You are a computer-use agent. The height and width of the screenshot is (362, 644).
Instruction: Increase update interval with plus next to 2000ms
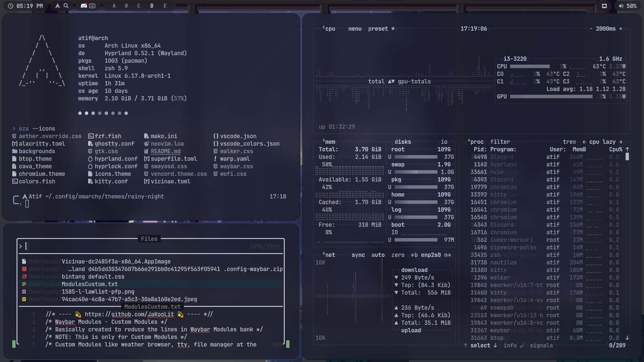pyautogui.click(x=620, y=29)
